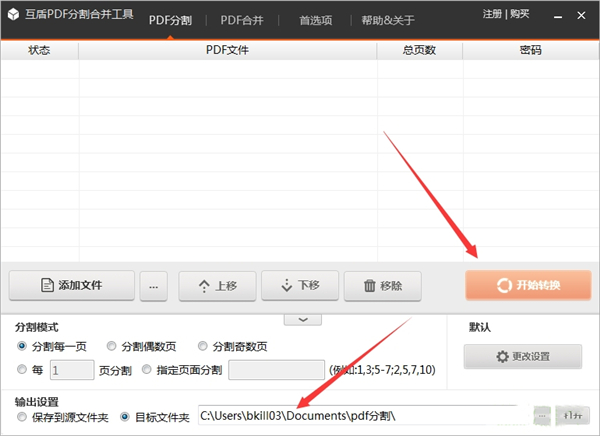Start conversion with 开始转换 button
The image size is (600, 436).
click(528, 286)
